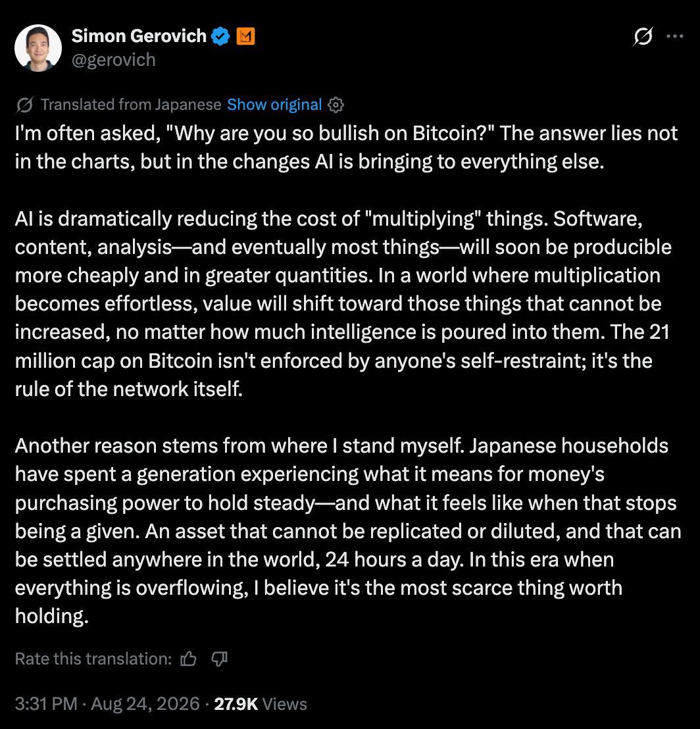Click Show original to view Japanese text
The height and width of the screenshot is (729, 700).
(274, 105)
